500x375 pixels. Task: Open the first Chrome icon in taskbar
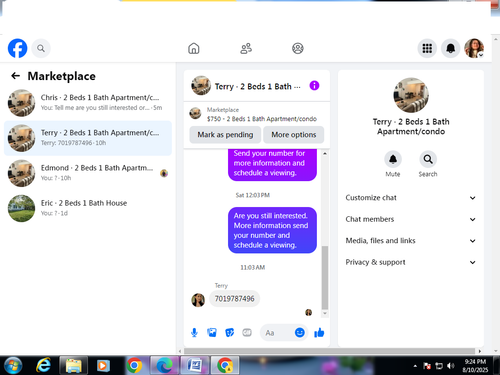tap(134, 365)
